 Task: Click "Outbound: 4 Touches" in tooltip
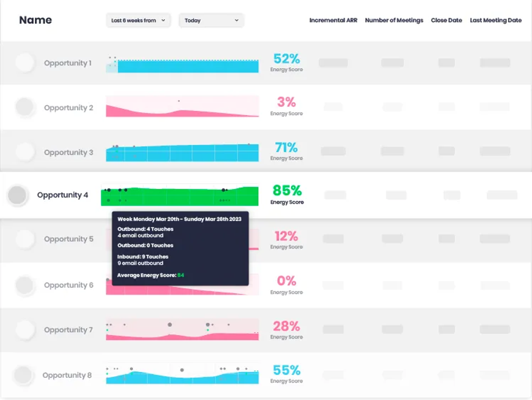click(x=145, y=229)
